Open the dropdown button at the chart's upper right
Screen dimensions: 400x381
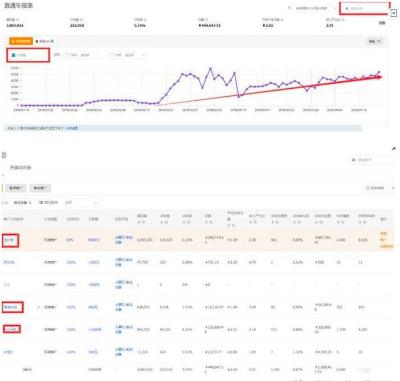click(375, 41)
